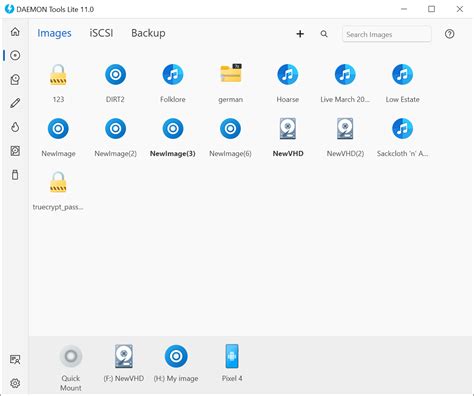Select the Sackcloth 'n' A... audio image

[x=402, y=137]
